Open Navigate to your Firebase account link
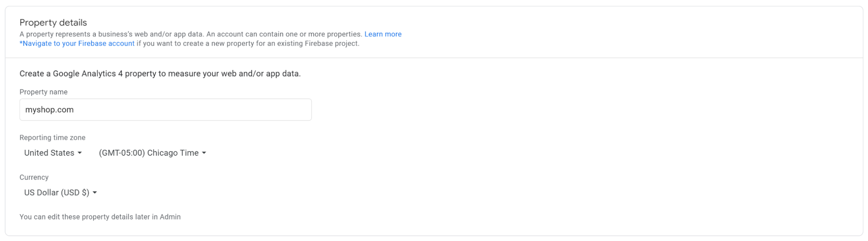Screen dimensions: 868x241 (x=77, y=43)
